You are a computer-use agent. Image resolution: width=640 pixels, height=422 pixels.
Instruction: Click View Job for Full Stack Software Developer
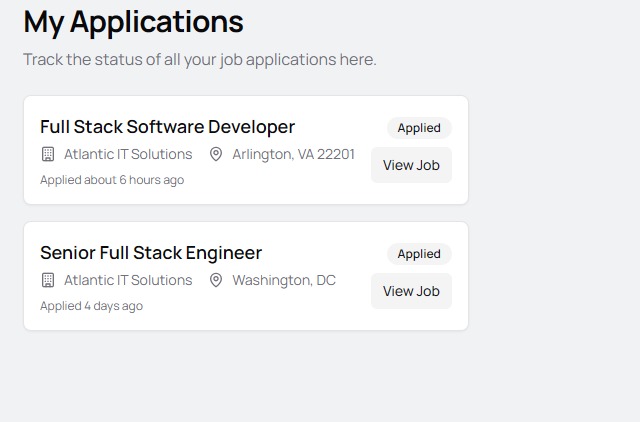(411, 165)
